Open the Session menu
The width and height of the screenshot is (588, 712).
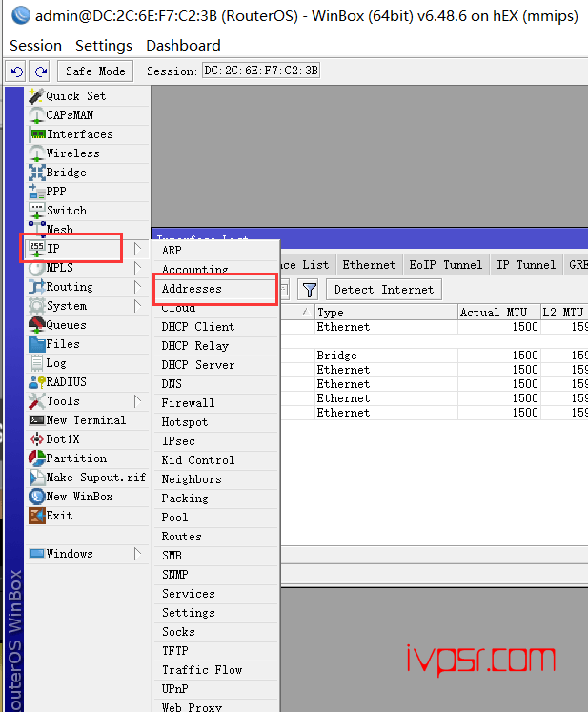pos(35,46)
